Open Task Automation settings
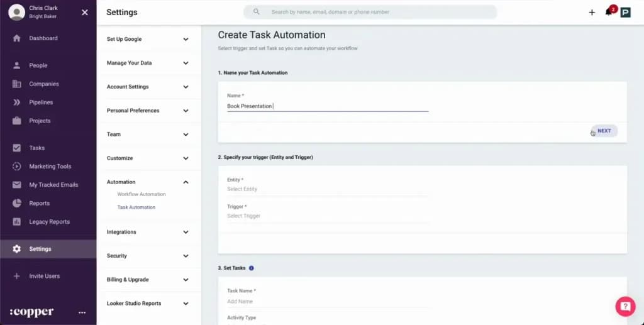Image resolution: width=644 pixels, height=325 pixels. pos(136,207)
